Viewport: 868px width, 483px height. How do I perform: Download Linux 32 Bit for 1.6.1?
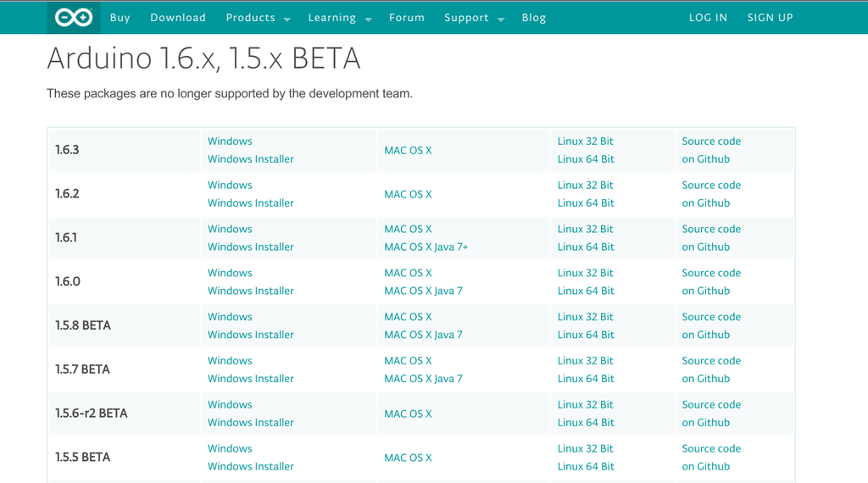(x=585, y=229)
